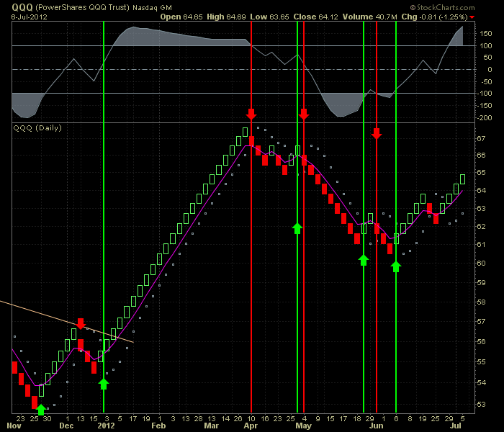Click green buy arrow at January 3
Image resolution: width=504 pixels, height=432 pixels.
(104, 384)
